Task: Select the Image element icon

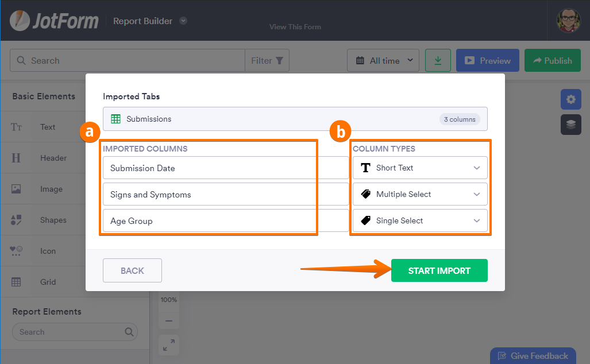Action: point(16,189)
